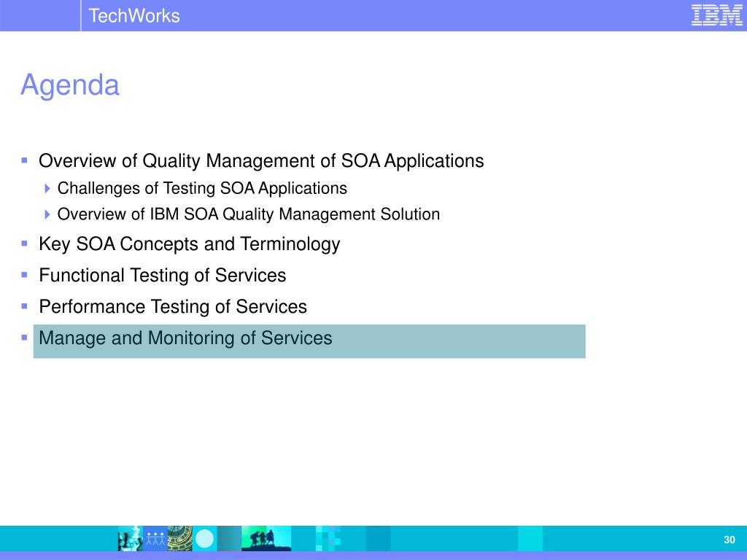Click 'Overview of IBM SOA Quality Management Solution'
The width and height of the screenshot is (747, 560).
coord(248,214)
